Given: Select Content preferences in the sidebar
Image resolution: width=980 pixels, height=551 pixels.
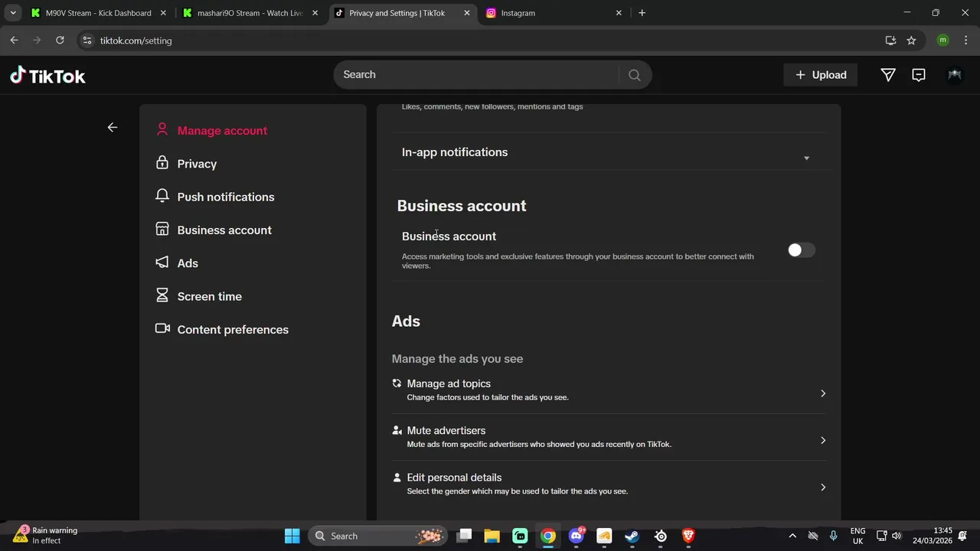Looking at the screenshot, I should tap(233, 330).
